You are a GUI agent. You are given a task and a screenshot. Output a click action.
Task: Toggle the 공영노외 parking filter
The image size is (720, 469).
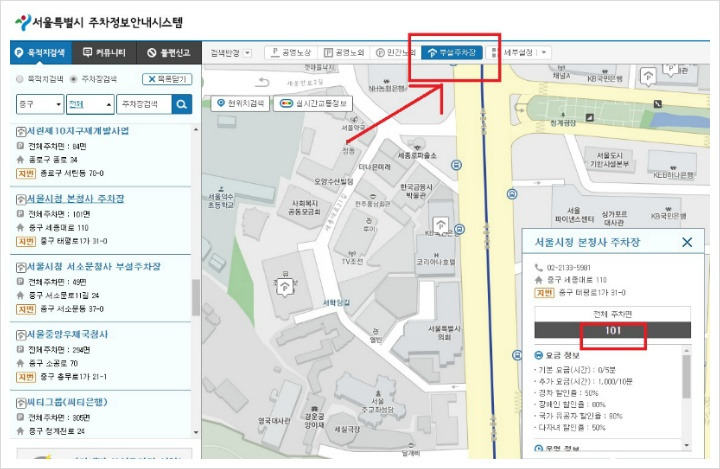[344, 52]
